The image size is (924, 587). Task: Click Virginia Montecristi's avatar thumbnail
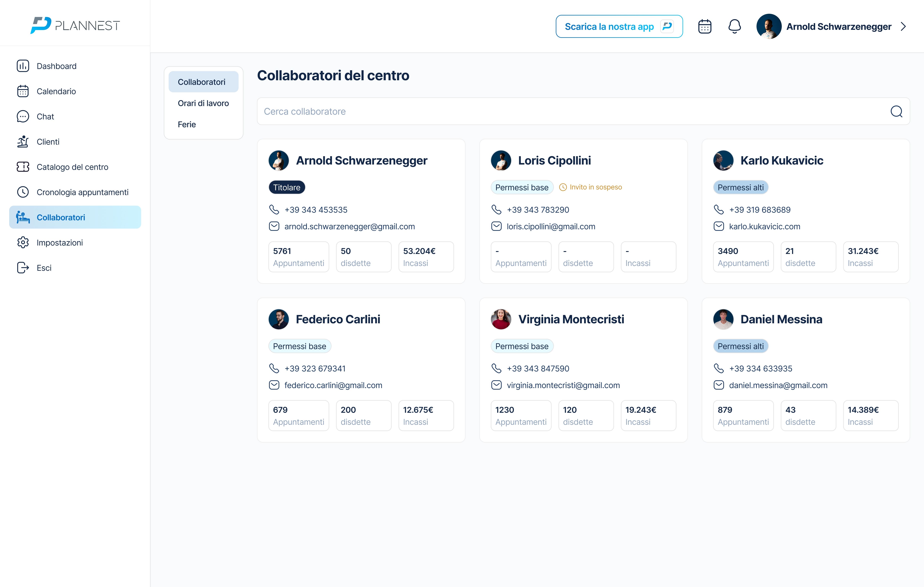point(501,319)
